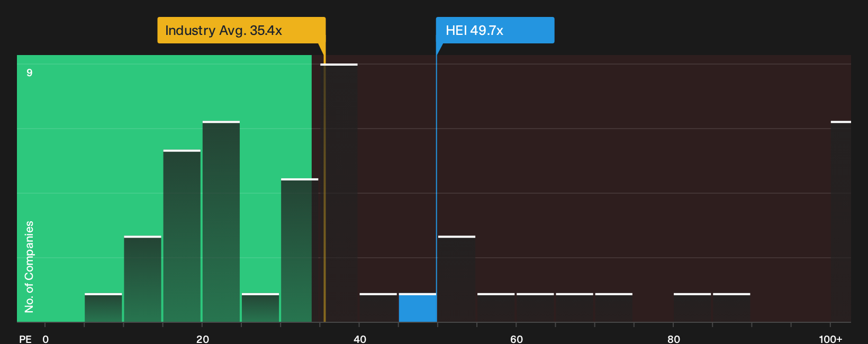This screenshot has width=868, height=344.
Task: Click the '100+' x-axis label
Action: click(830, 339)
